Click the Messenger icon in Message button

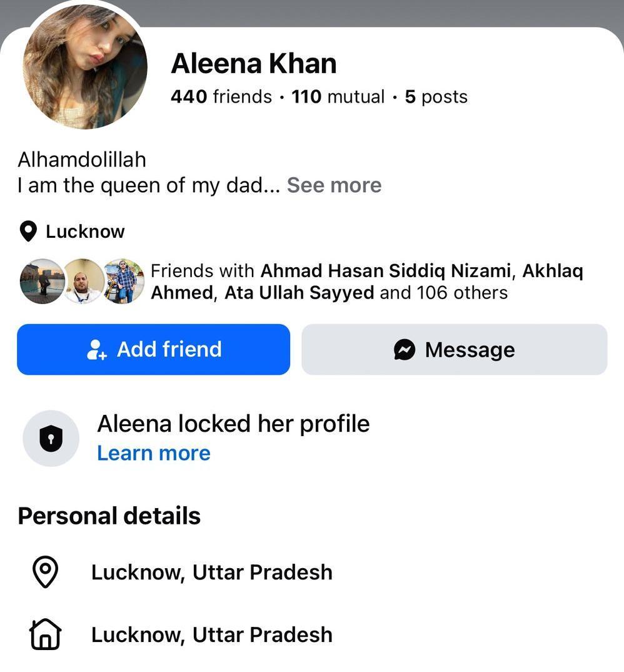(x=405, y=350)
